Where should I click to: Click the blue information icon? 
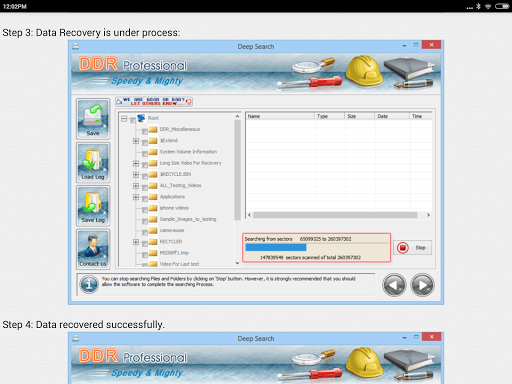click(x=89, y=284)
